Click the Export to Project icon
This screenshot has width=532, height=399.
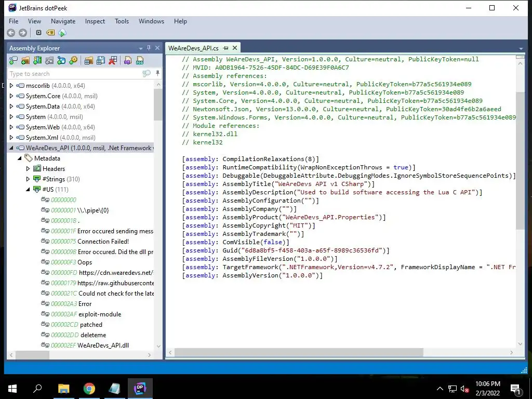[x=128, y=61]
